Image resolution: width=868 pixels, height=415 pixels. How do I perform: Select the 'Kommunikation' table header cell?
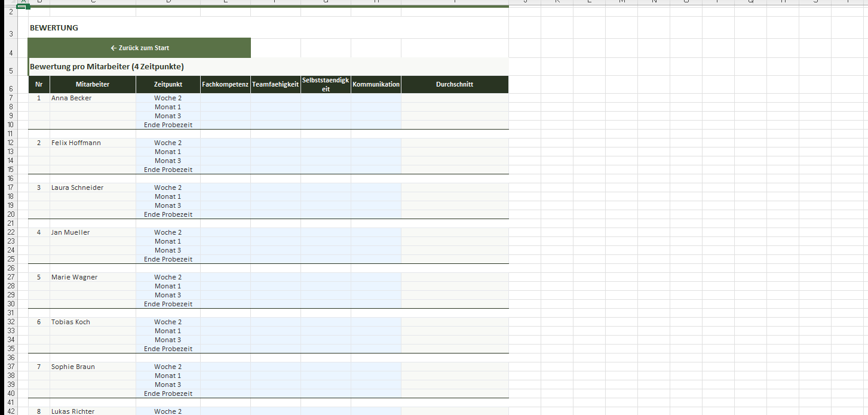coord(376,85)
